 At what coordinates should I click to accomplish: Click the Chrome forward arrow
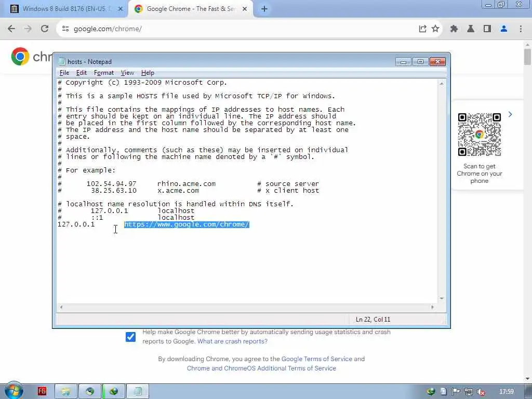point(28,29)
